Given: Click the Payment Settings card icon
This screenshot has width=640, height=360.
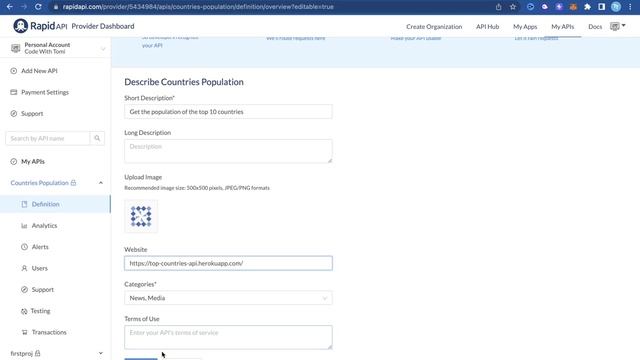Looking at the screenshot, I should [x=13, y=92].
